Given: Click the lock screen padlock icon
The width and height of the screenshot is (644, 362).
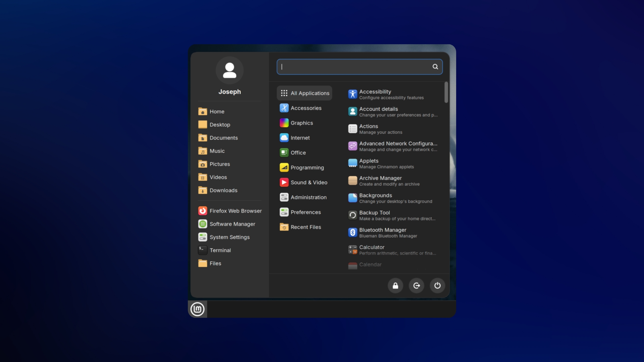Looking at the screenshot, I should (395, 286).
